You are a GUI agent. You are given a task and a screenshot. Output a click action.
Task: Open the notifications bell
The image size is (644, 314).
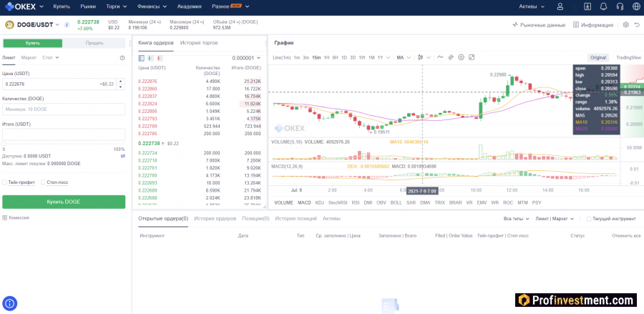click(x=603, y=6)
